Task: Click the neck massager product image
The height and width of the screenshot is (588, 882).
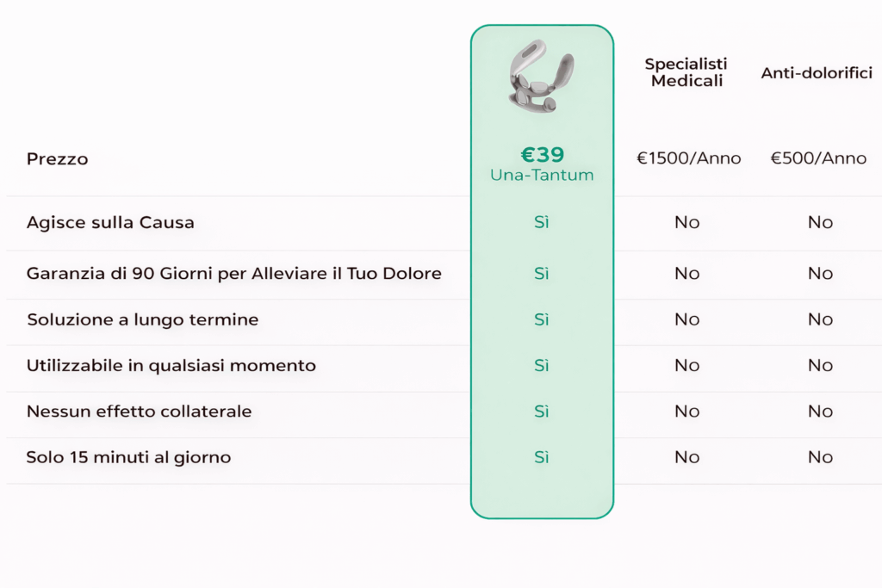Action: (541, 76)
